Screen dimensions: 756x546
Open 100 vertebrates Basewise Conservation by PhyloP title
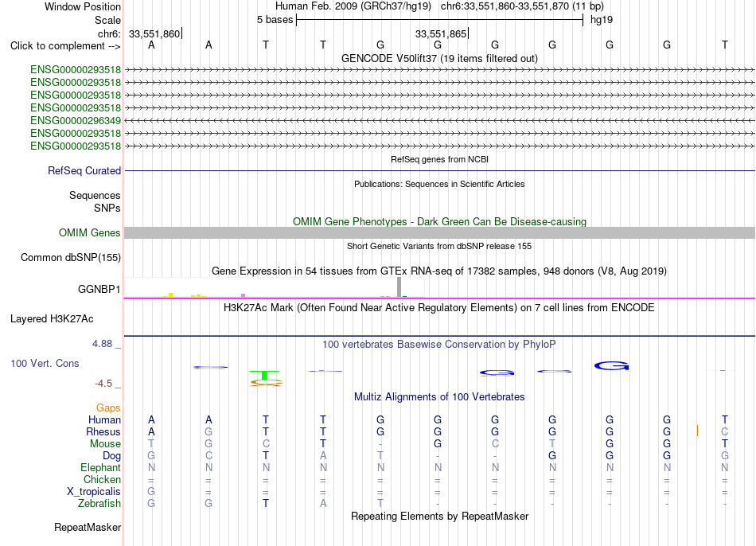click(x=439, y=345)
